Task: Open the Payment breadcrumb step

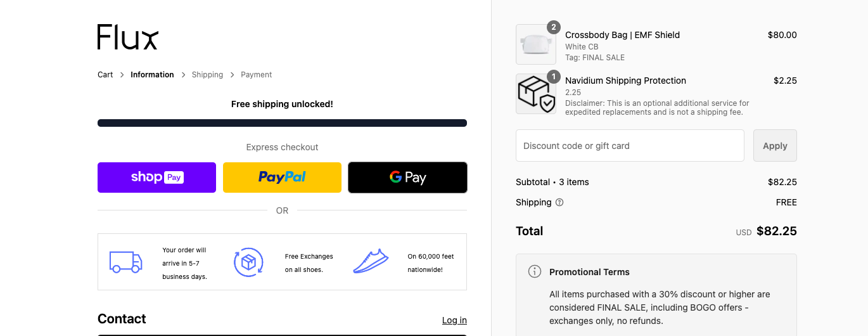Action: pyautogui.click(x=256, y=75)
